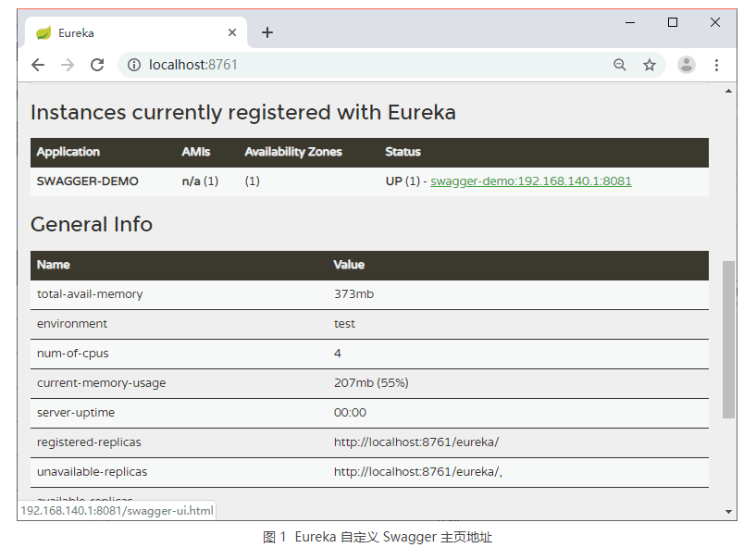This screenshot has width=756, height=560.
Task: Click the AMIs column header
Action: [196, 152]
